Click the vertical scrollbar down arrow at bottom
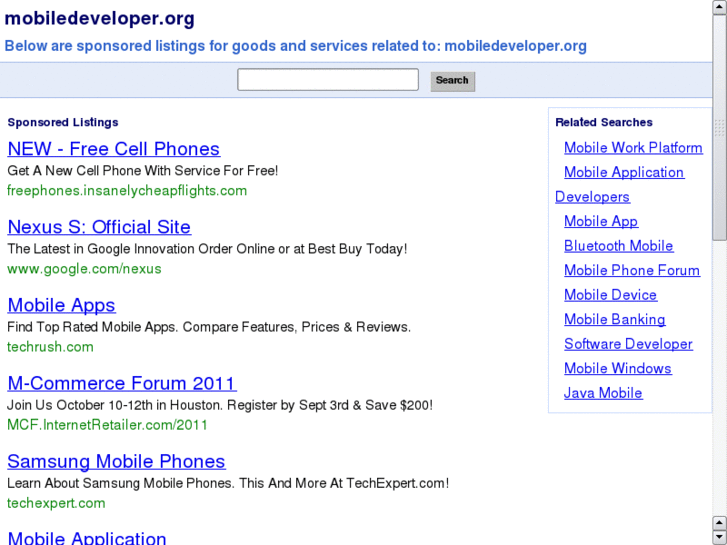 pos(720,537)
